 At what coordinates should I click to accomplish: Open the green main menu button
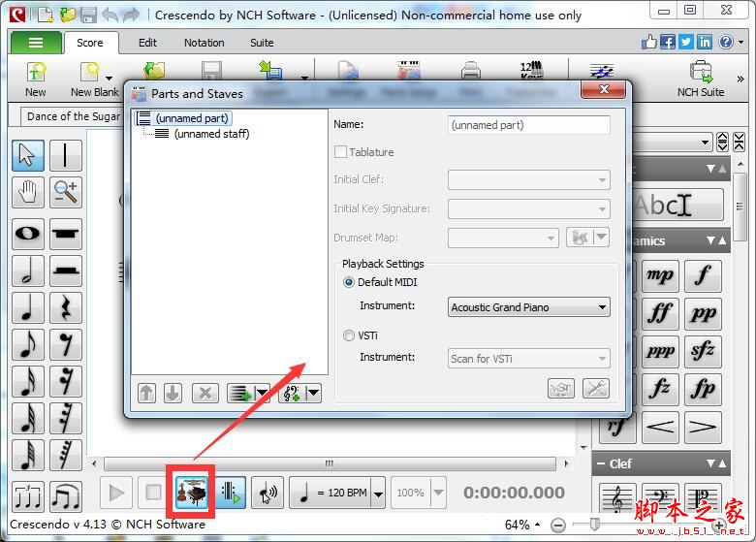coord(36,43)
